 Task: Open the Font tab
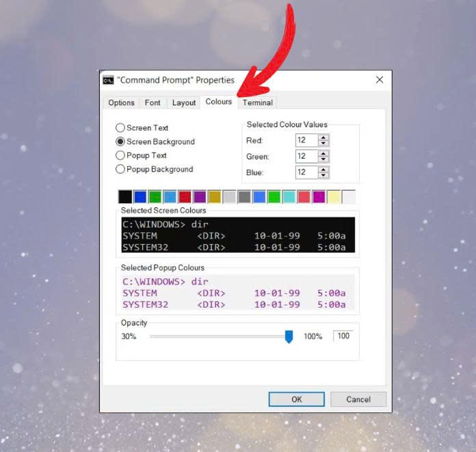click(x=153, y=103)
